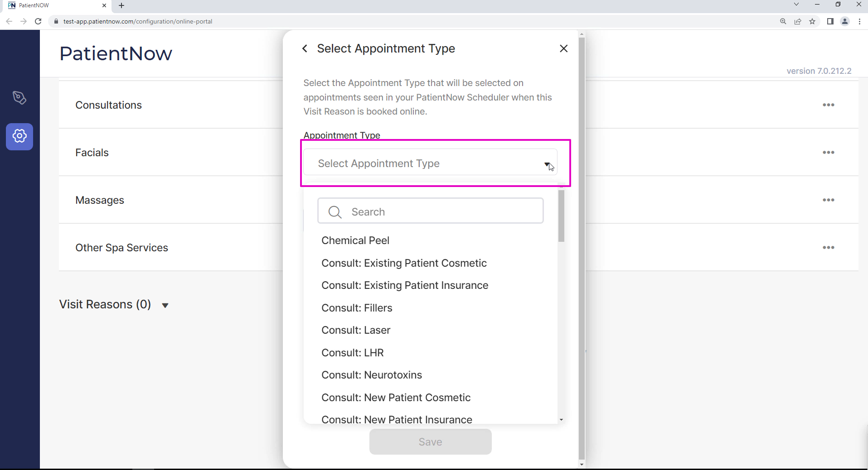
Task: Bookmark the page with the star icon
Action: pos(813,21)
